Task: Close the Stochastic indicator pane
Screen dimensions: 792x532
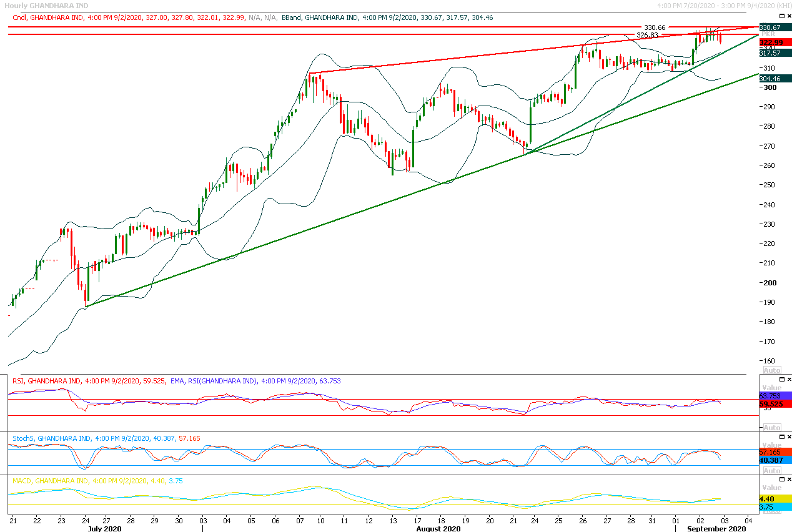Action: tap(789, 436)
